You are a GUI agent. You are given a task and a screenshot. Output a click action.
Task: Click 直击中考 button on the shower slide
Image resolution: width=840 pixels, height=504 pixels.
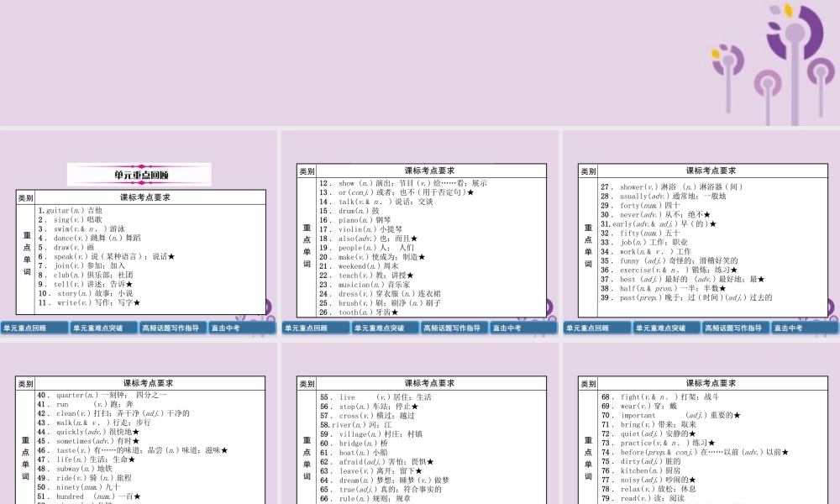(x=804, y=328)
